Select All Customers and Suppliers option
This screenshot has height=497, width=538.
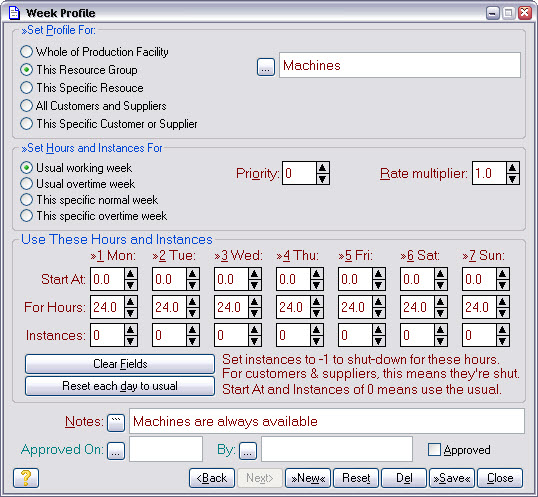coord(93,106)
